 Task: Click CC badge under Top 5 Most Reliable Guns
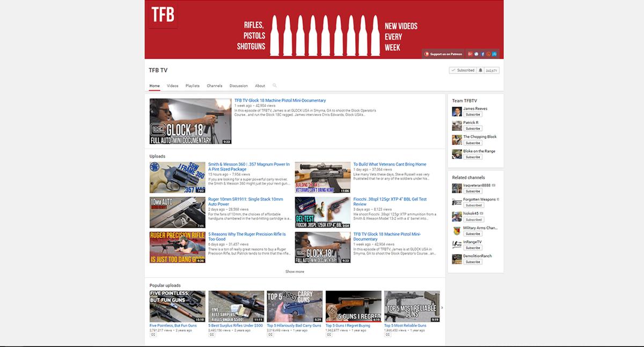pyautogui.click(x=388, y=334)
